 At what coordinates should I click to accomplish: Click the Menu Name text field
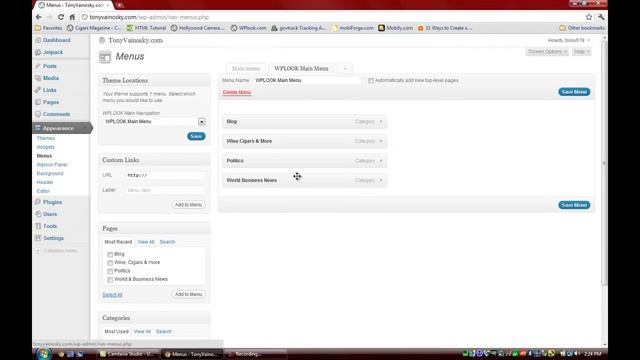point(307,80)
